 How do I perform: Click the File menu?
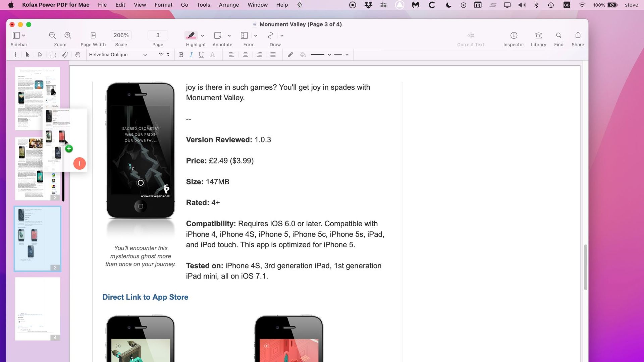click(x=102, y=4)
